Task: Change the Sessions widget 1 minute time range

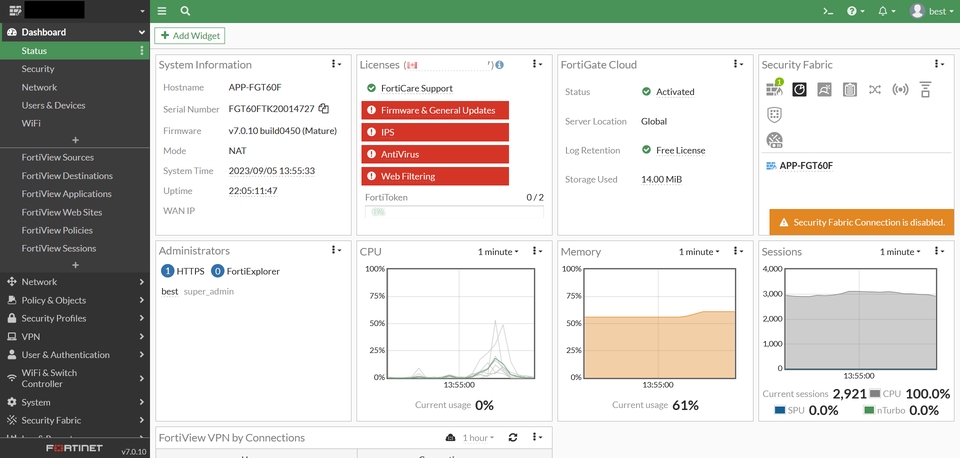Action: [x=900, y=252]
